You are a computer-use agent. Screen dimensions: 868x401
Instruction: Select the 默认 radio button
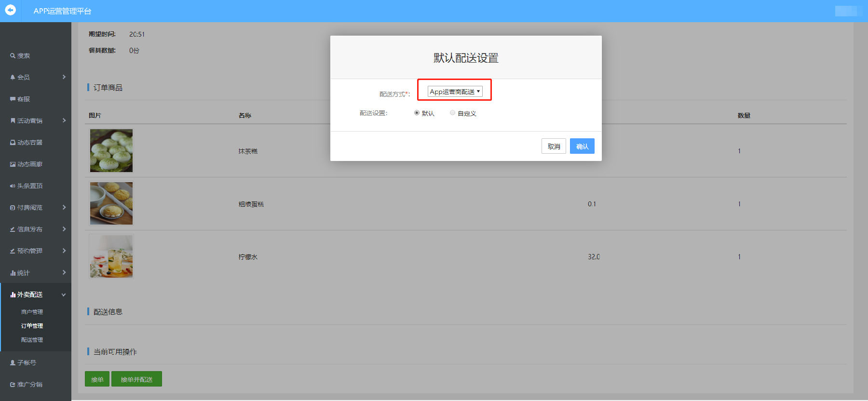click(x=417, y=113)
